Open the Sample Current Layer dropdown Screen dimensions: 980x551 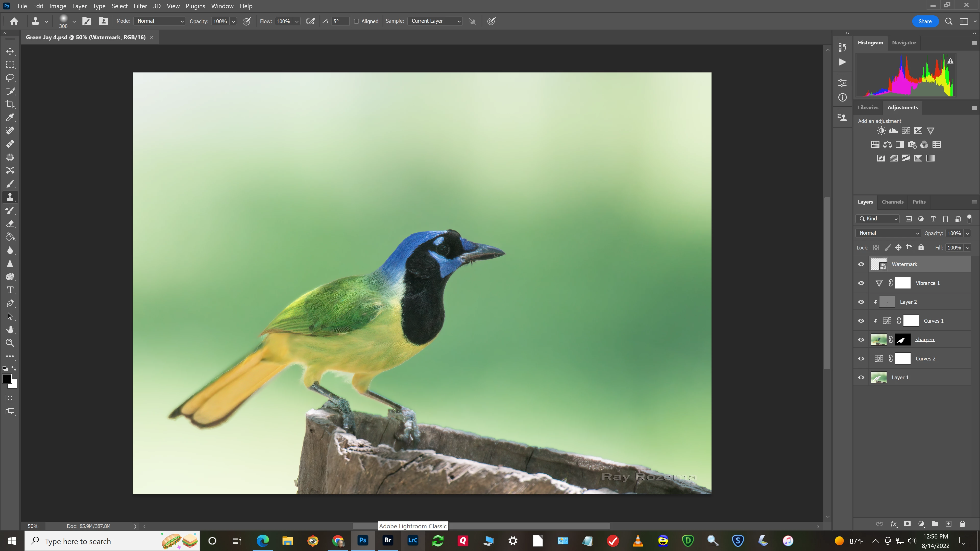pos(435,21)
